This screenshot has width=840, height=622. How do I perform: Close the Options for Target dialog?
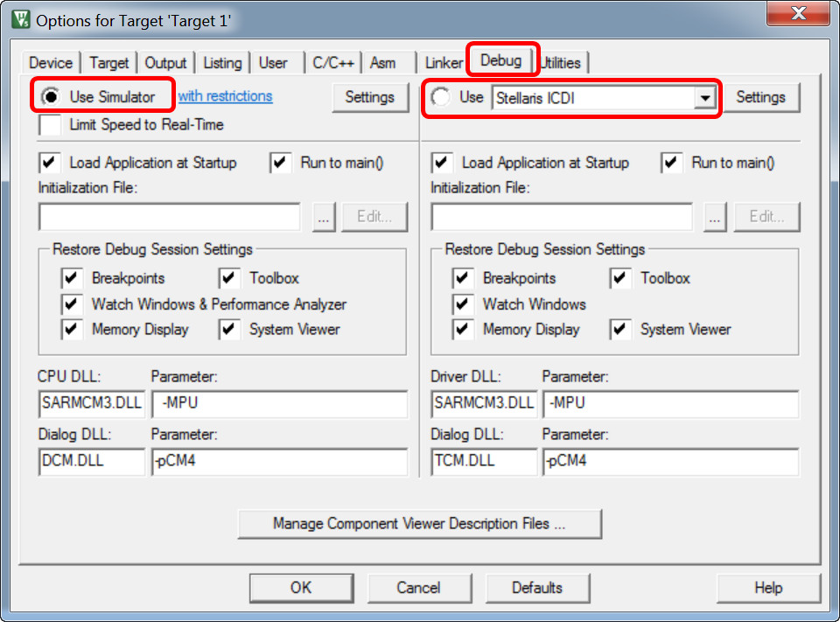coord(798,15)
